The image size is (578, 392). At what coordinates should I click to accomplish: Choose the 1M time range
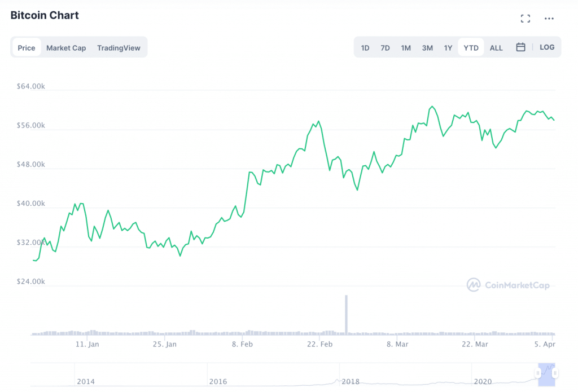click(406, 48)
